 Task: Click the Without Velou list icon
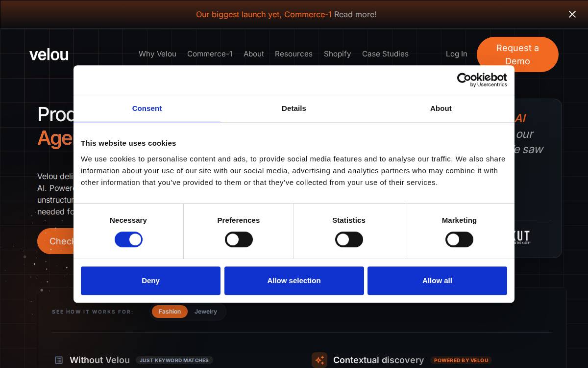pos(59,360)
